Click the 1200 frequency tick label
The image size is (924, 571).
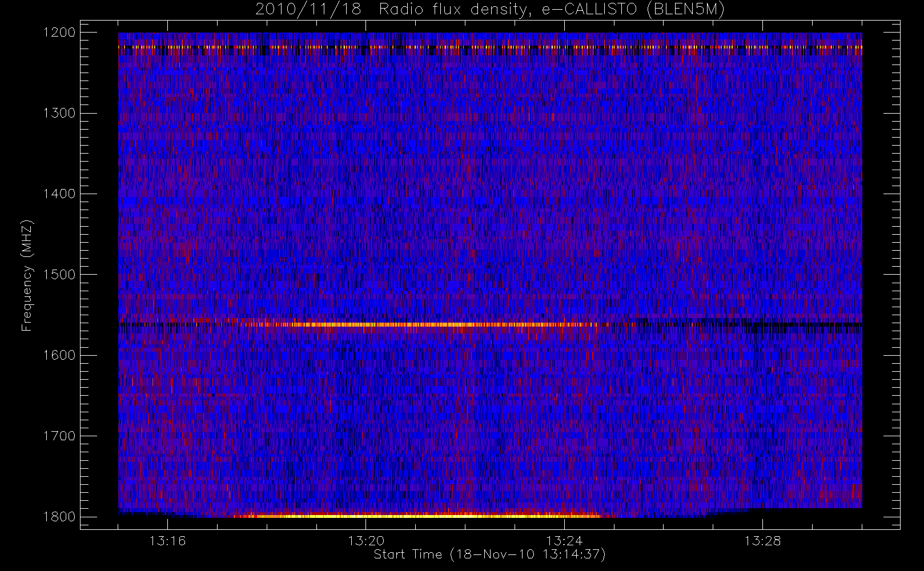point(59,33)
